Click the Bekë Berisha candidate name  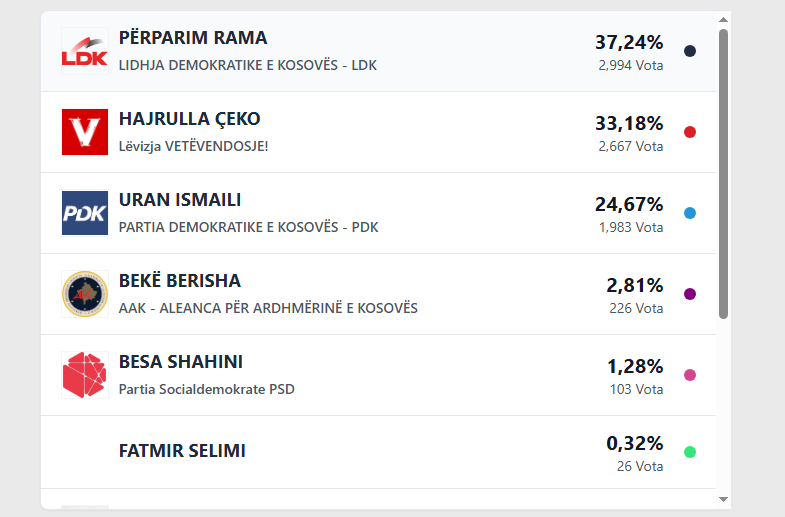click(179, 281)
